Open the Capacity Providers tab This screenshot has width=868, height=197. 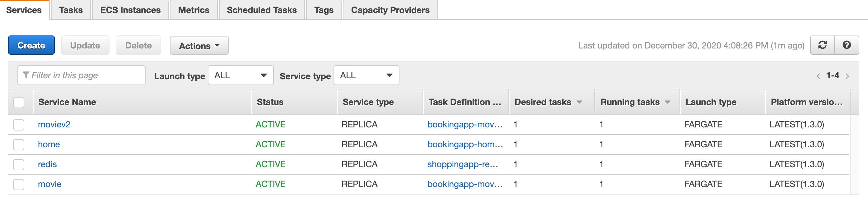pos(390,10)
